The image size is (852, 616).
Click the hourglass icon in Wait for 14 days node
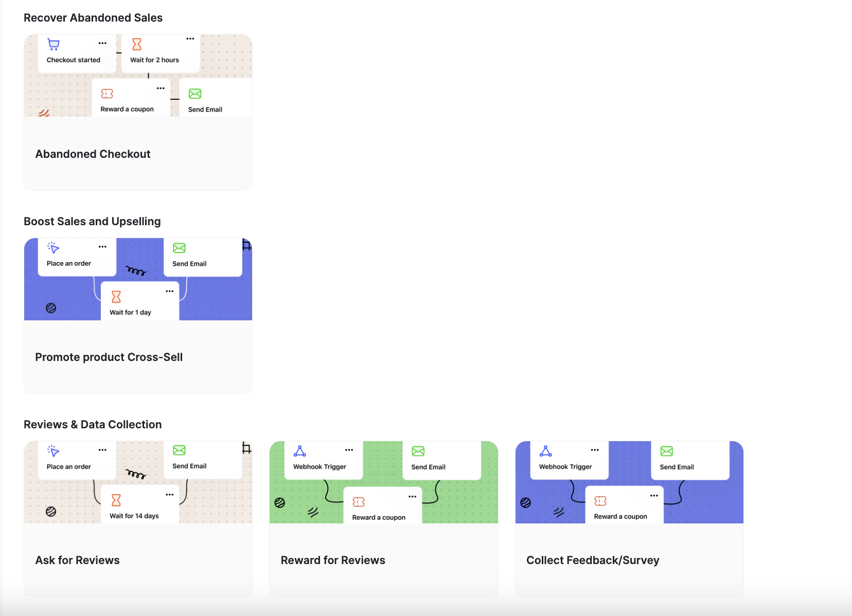click(116, 500)
